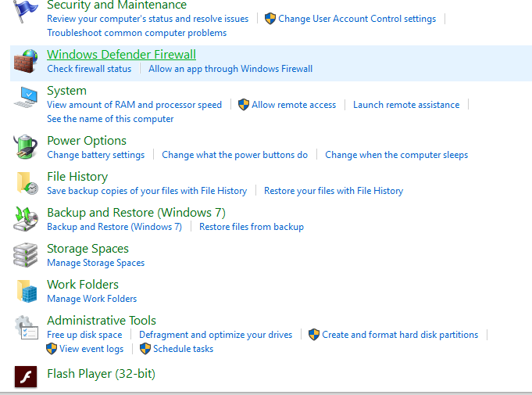Click Allow remote access link
This screenshot has height=395, width=532.
[x=294, y=105]
